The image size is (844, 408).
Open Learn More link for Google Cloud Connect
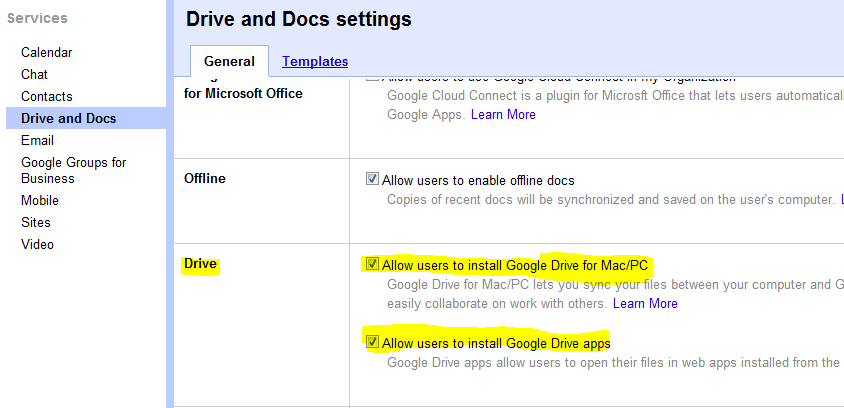[503, 115]
